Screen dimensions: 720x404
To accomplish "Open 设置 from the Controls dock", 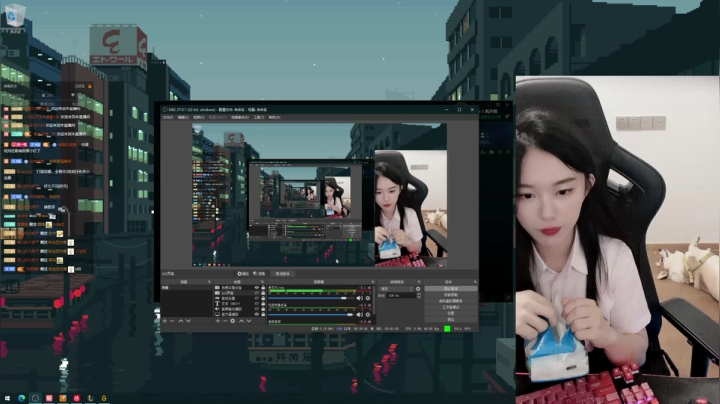I will (451, 313).
